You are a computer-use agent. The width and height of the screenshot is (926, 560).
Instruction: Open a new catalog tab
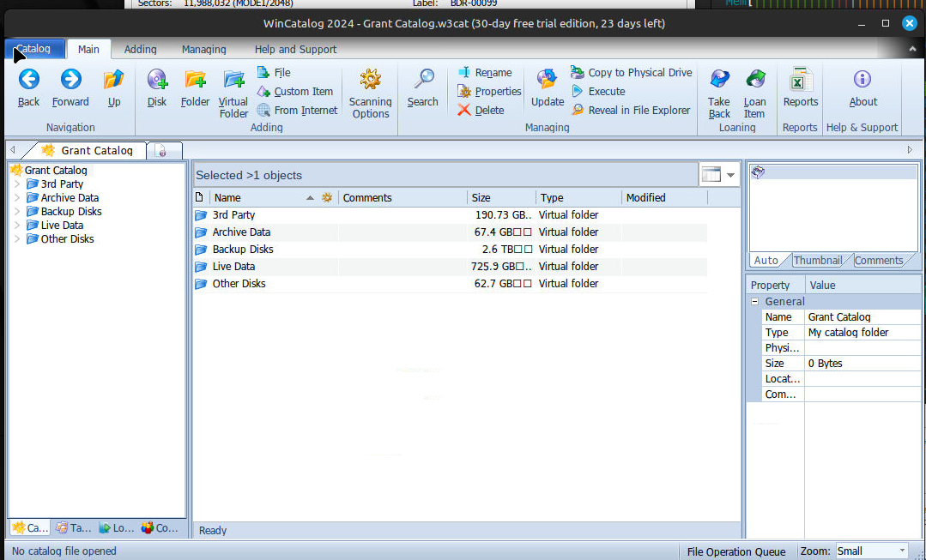(x=163, y=150)
